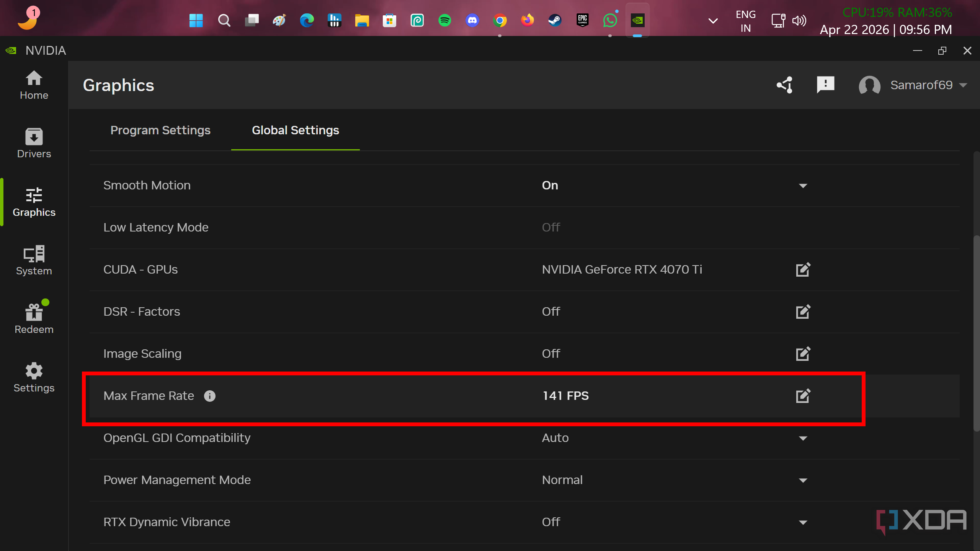Click the share icon in header
Image resolution: width=980 pixels, height=551 pixels.
785,85
